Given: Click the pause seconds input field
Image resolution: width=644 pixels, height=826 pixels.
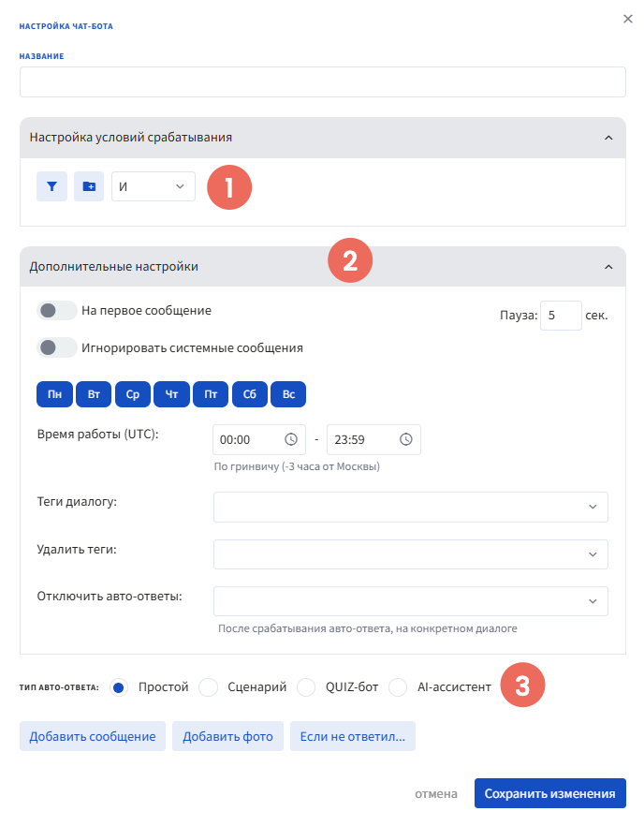Looking at the screenshot, I should (x=561, y=316).
